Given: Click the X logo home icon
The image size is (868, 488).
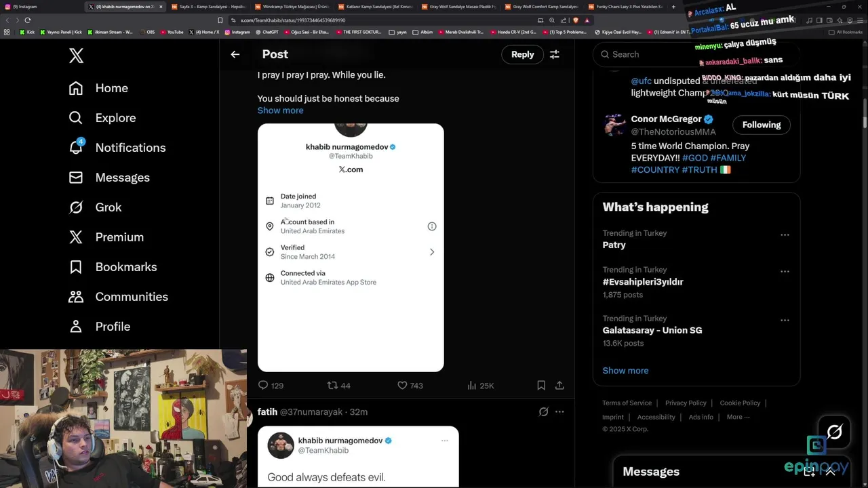Looking at the screenshot, I should pos(76,56).
